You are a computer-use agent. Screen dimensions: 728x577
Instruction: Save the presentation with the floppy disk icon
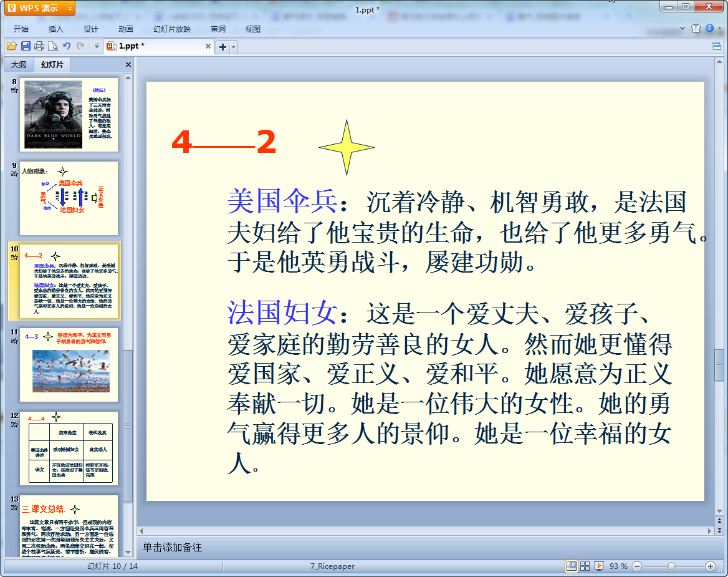tap(26, 46)
